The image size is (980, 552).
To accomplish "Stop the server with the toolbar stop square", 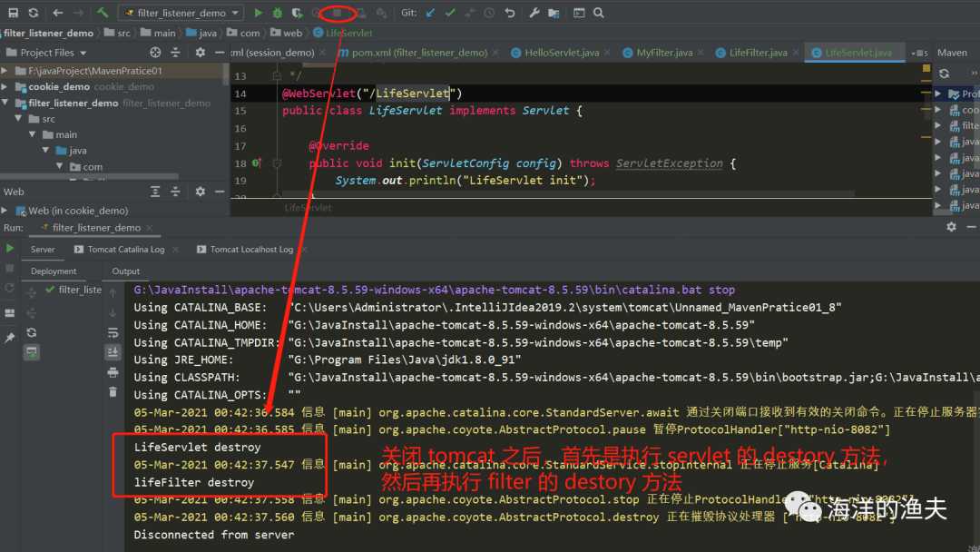I will click(337, 13).
